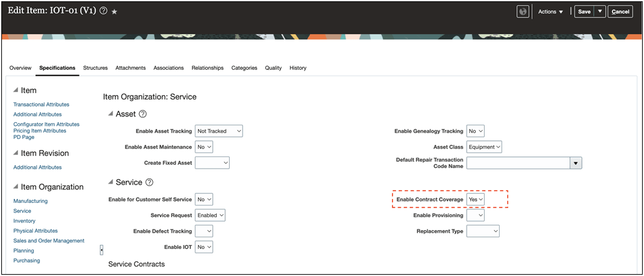644x276 pixels.
Task: Open the Actions menu
Action: 550,12
